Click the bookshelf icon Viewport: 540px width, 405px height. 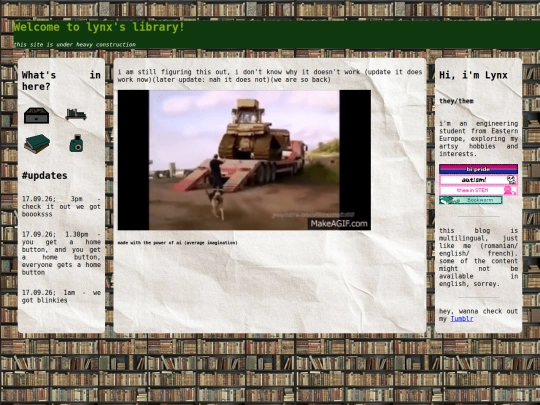76,114
